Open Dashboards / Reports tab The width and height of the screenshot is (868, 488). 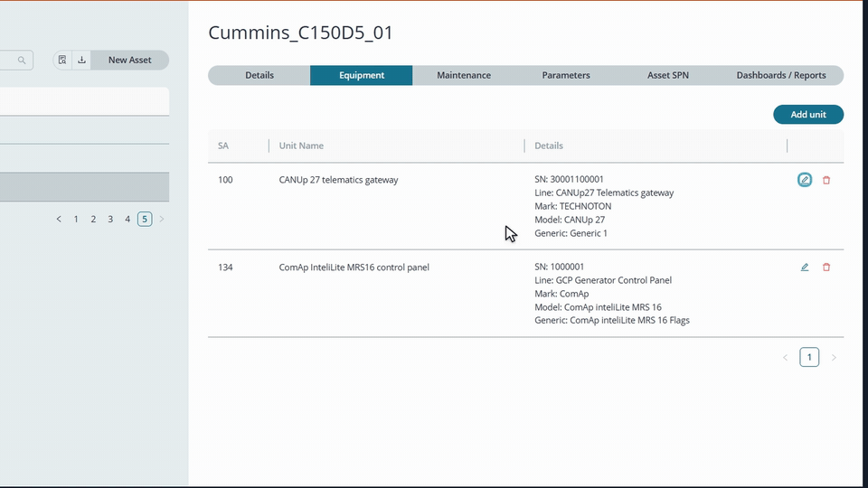point(781,75)
